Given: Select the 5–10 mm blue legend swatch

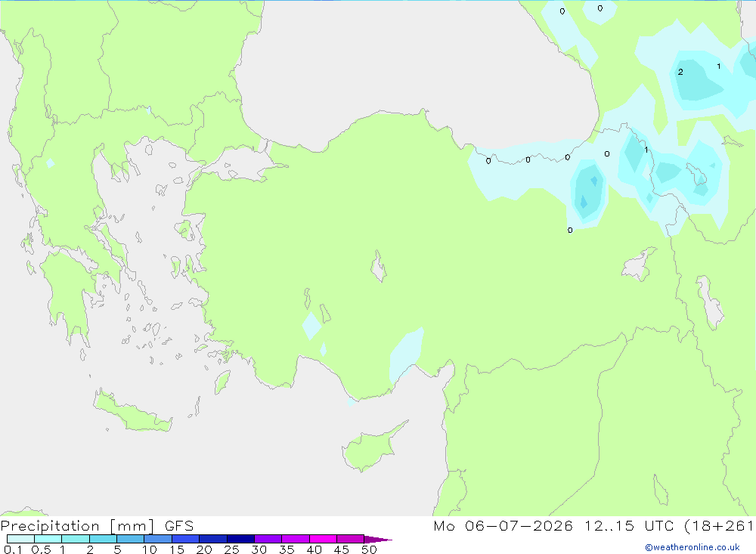Looking at the screenshot, I should pos(130,539).
